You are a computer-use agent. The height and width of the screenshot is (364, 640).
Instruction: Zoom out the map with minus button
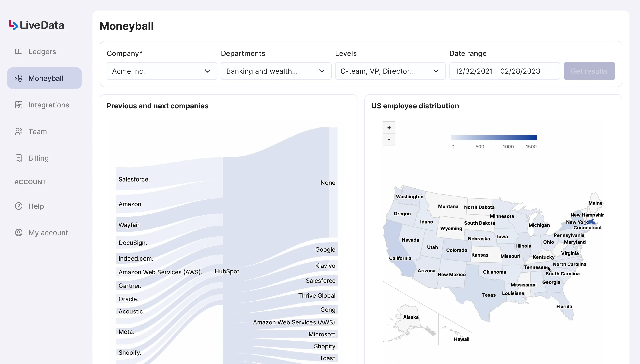pyautogui.click(x=389, y=140)
